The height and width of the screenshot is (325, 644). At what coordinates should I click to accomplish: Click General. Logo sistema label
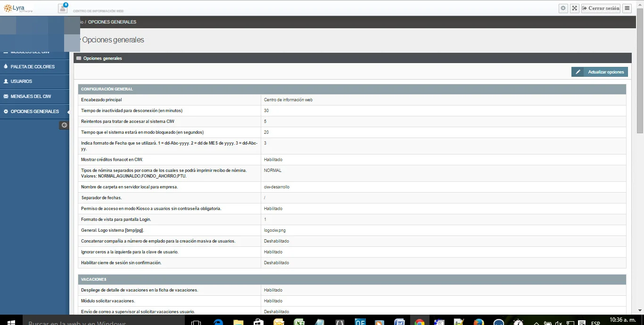[112, 230]
